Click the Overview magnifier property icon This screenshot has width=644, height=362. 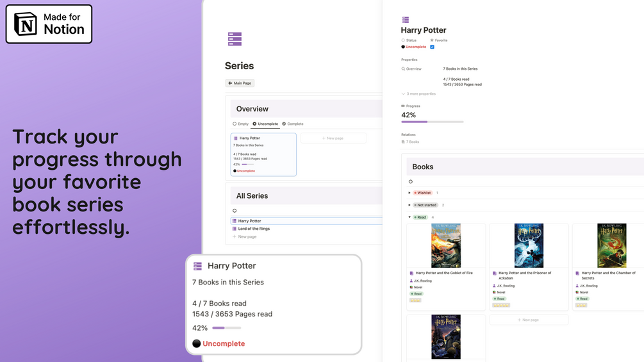click(403, 69)
